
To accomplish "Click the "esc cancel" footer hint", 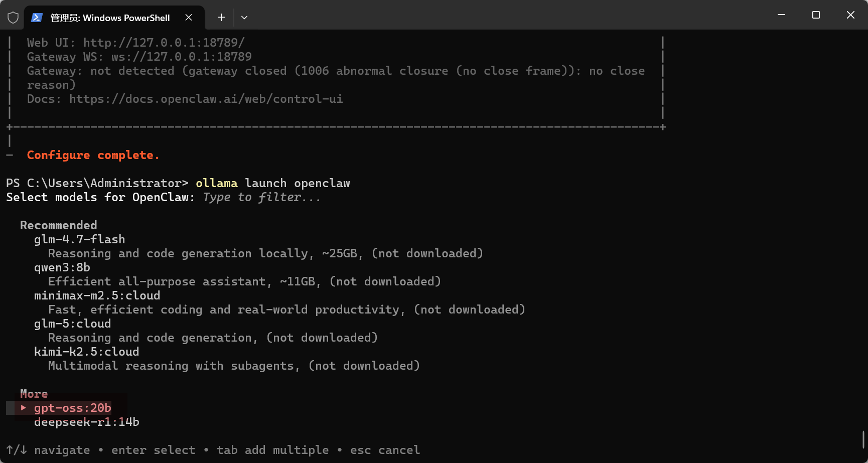I will (385, 450).
